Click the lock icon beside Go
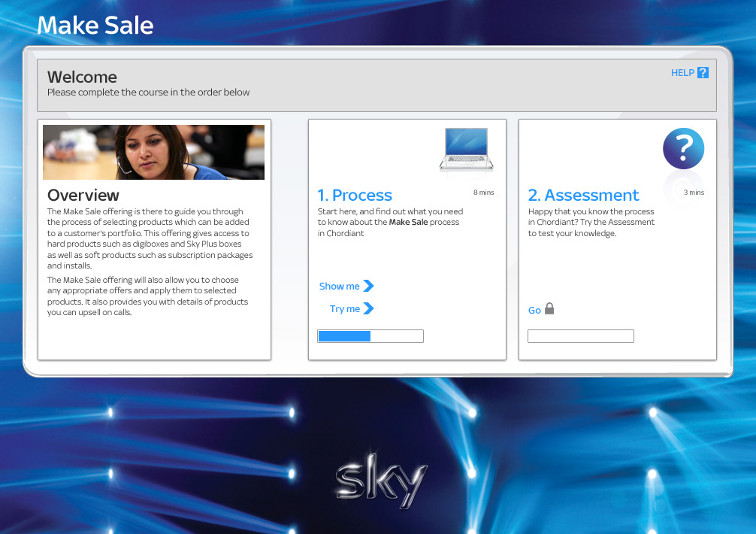This screenshot has height=534, width=756. click(550, 308)
